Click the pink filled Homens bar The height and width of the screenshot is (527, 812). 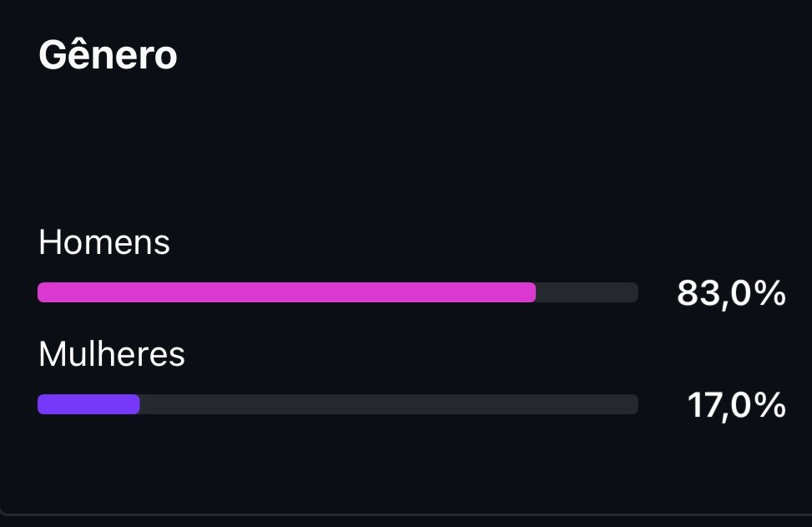tap(286, 292)
